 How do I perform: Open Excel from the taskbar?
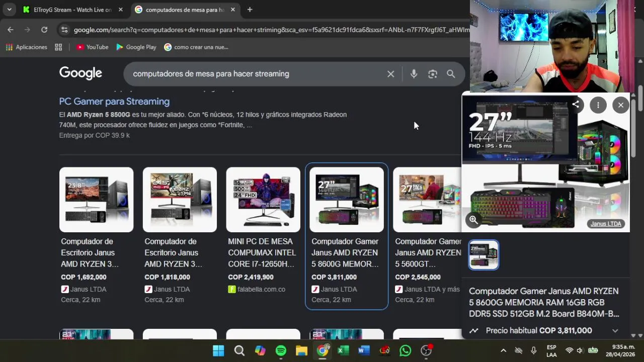[343, 350]
